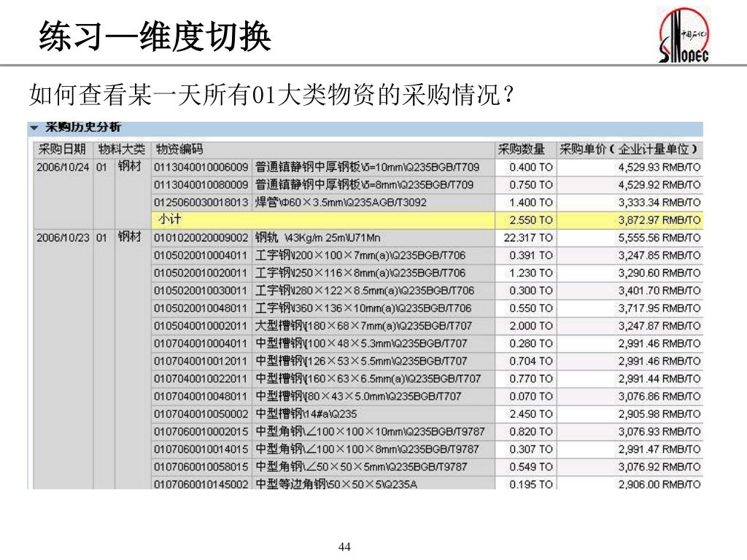Select the 采购日期 column header
The height and width of the screenshot is (560, 747).
(62, 149)
